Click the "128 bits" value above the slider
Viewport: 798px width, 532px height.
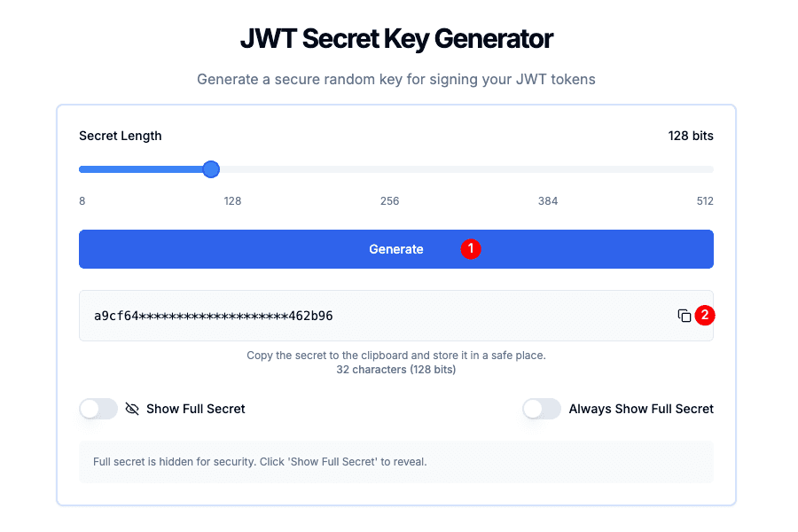pyautogui.click(x=691, y=136)
